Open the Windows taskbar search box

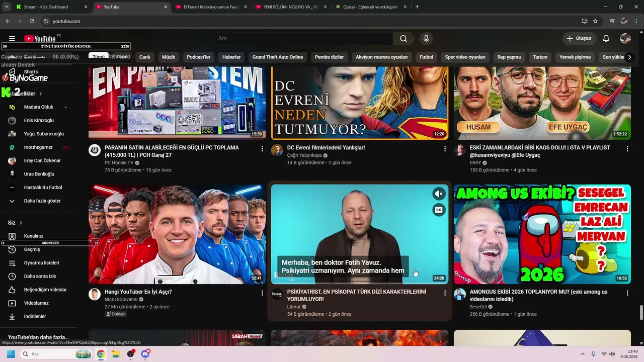pos(56,354)
